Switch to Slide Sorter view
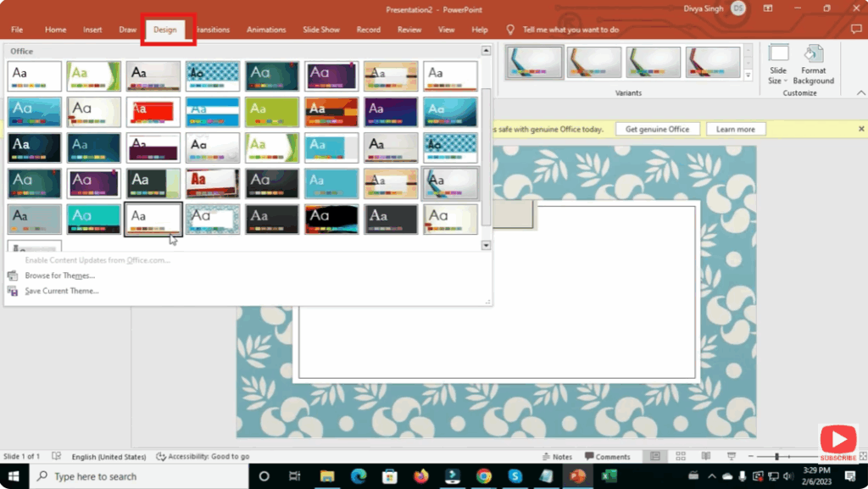868x489 pixels. (681, 455)
